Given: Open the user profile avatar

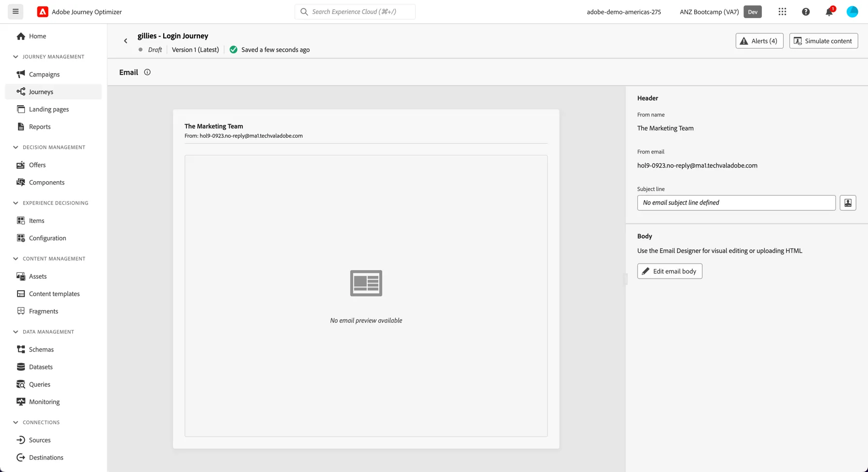Looking at the screenshot, I should tap(852, 12).
